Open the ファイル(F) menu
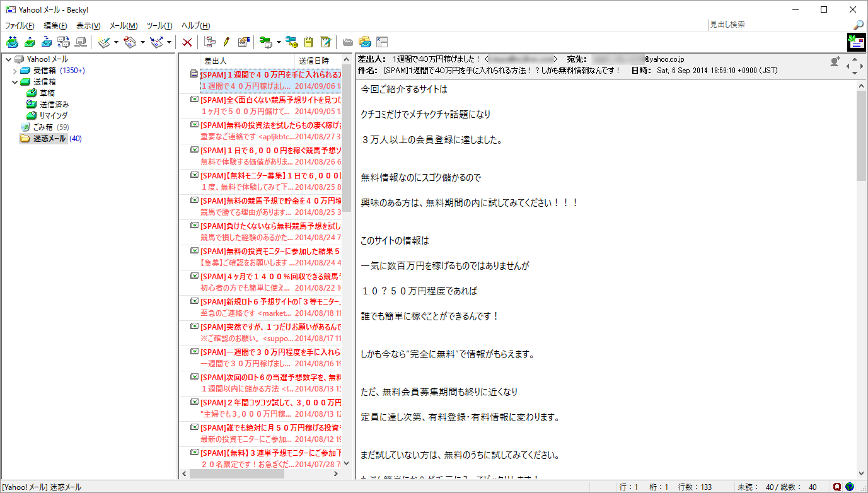 pyautogui.click(x=20, y=26)
